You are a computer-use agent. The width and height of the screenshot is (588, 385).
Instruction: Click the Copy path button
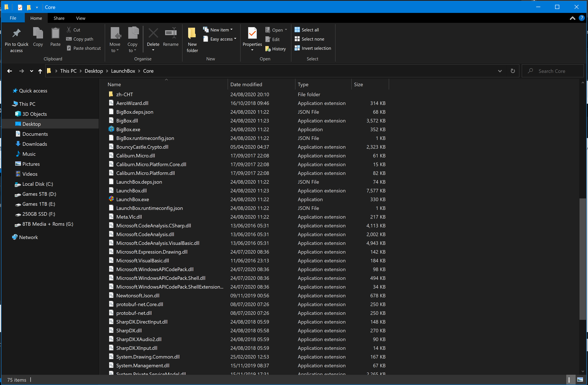tap(80, 39)
